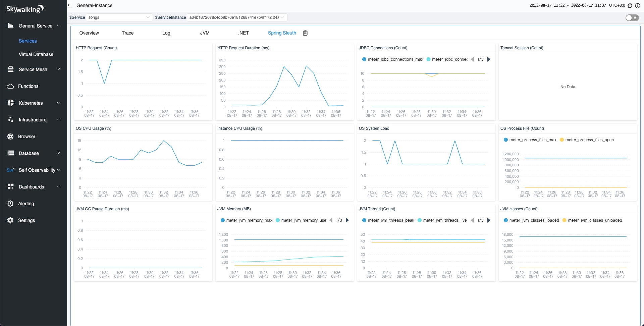Toggle meter_jvm_classes_unloaded legend series

pos(592,220)
